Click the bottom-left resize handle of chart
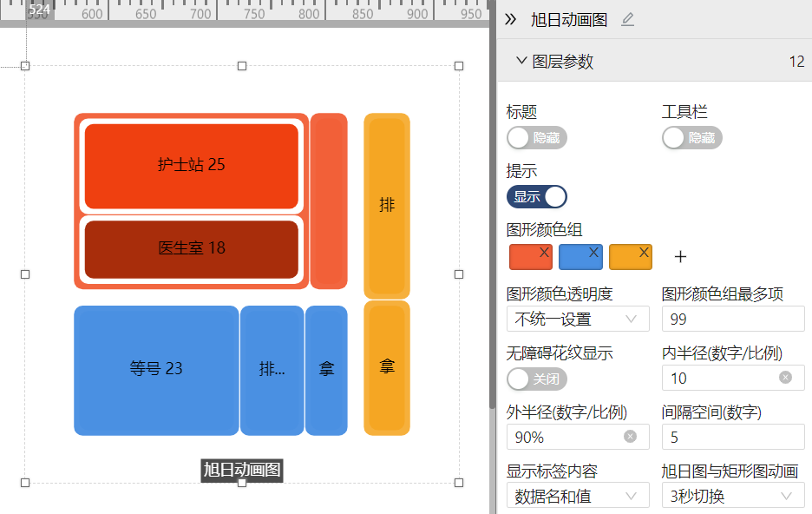 tap(25, 483)
